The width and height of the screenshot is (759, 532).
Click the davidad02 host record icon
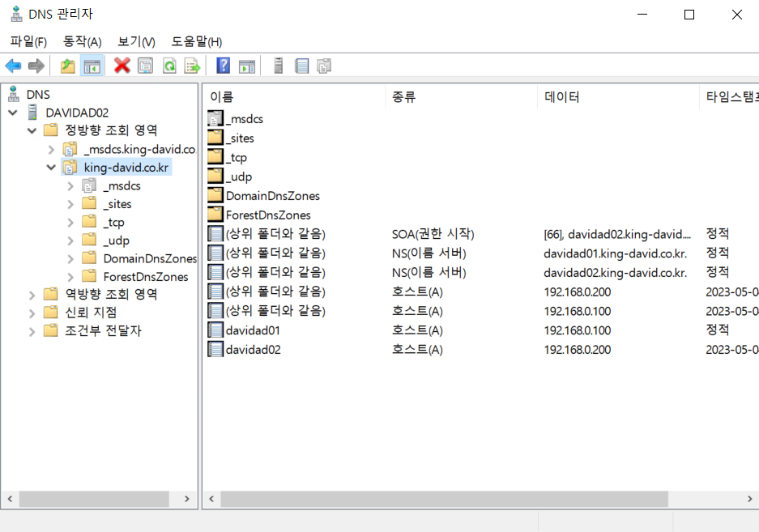pyautogui.click(x=215, y=350)
